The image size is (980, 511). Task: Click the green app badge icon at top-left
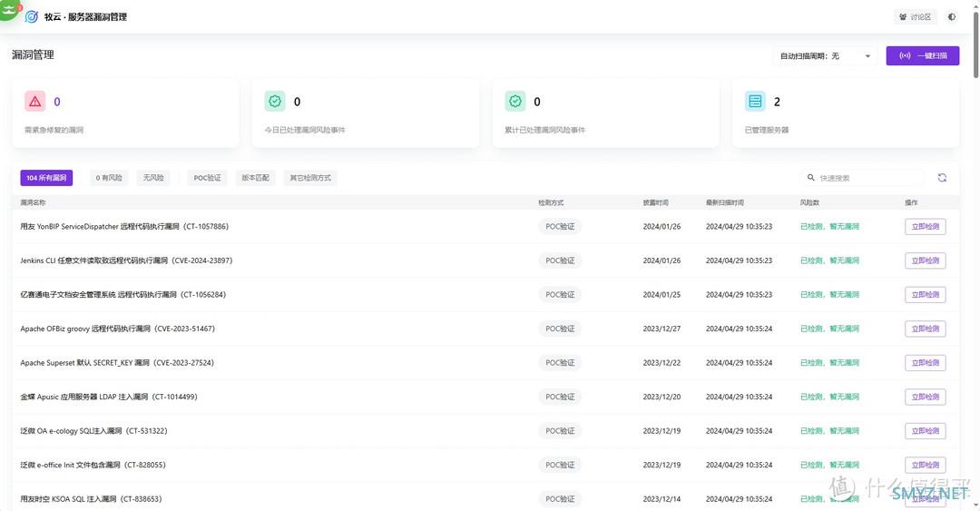pos(9,9)
